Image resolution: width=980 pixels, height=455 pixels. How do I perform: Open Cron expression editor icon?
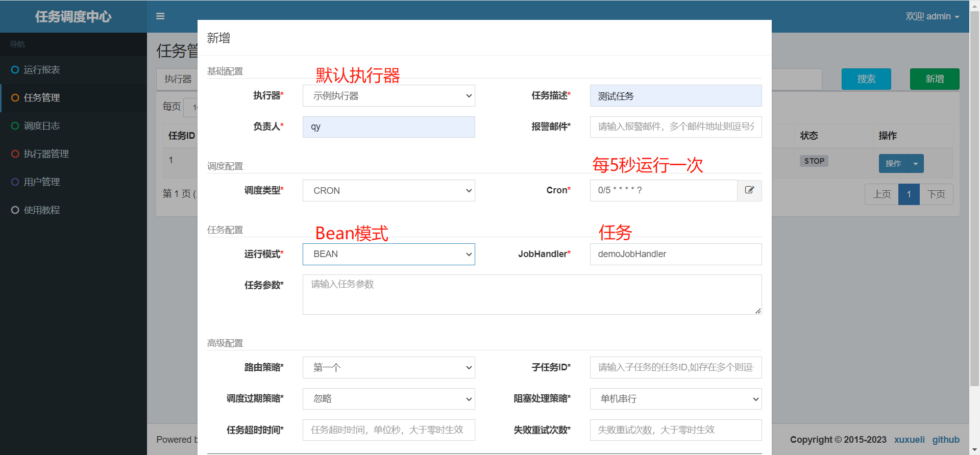749,190
